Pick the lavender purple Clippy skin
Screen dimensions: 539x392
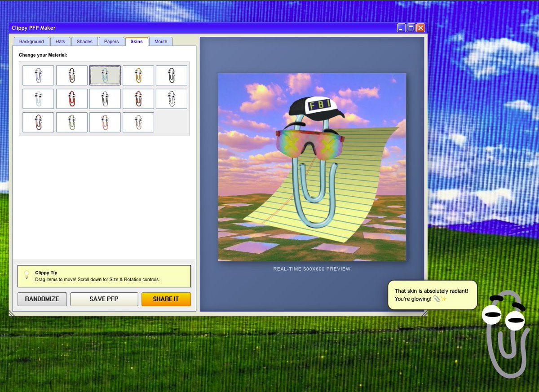coord(38,75)
